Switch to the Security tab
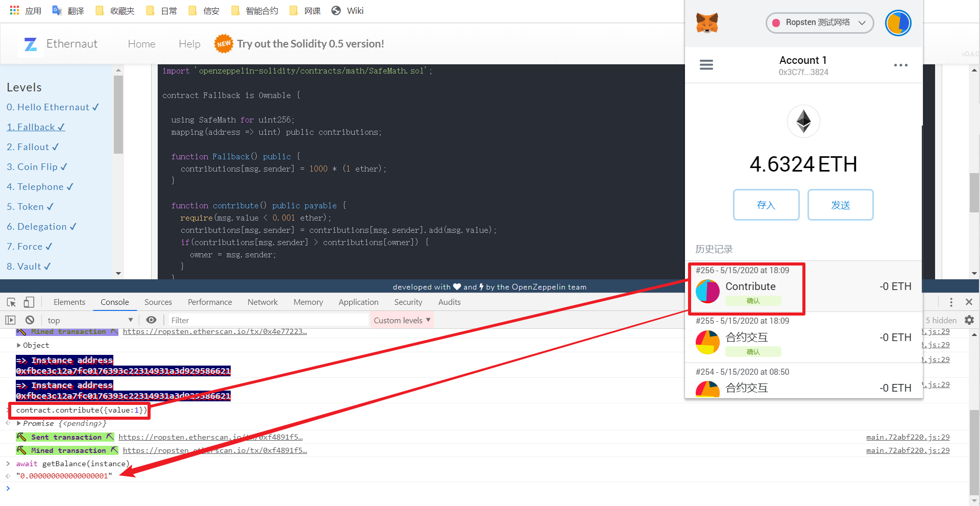The image size is (980, 506). pos(408,302)
